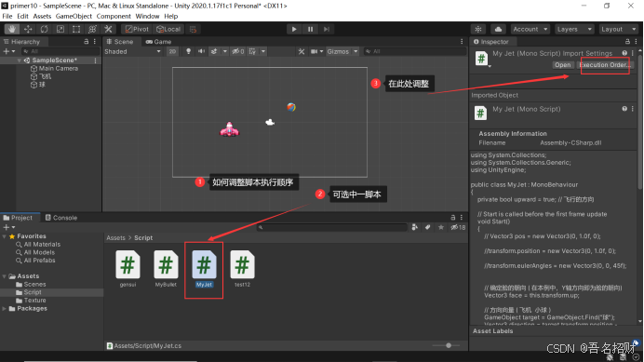Open the GameObject menu
The height and width of the screenshot is (362, 644).
[74, 16]
